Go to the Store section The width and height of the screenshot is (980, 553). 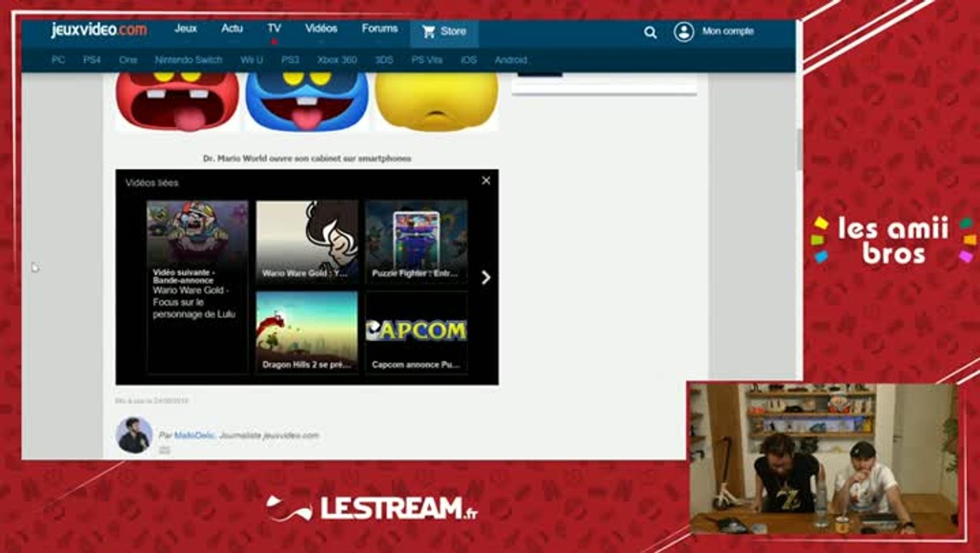coord(445,31)
